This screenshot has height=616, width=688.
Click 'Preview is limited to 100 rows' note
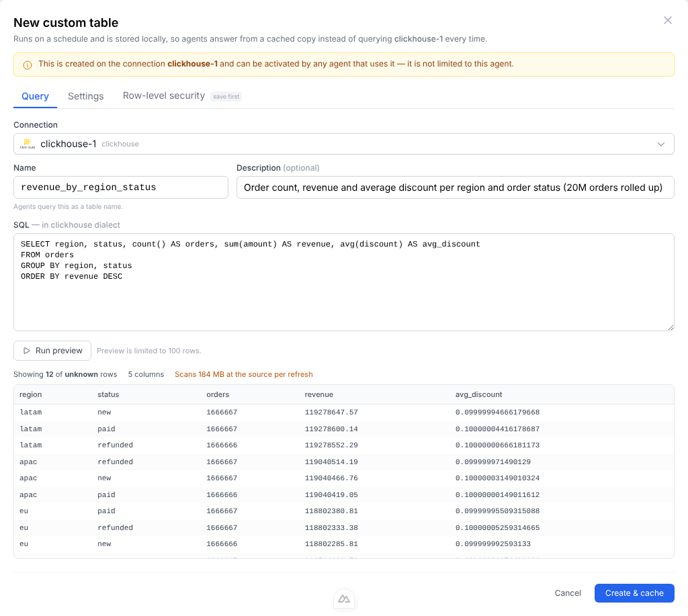pos(148,351)
